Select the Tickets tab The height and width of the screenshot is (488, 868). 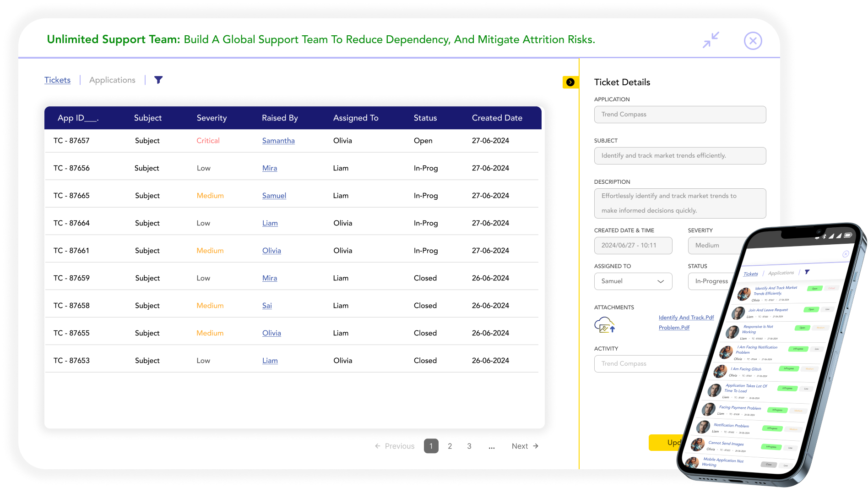point(57,80)
